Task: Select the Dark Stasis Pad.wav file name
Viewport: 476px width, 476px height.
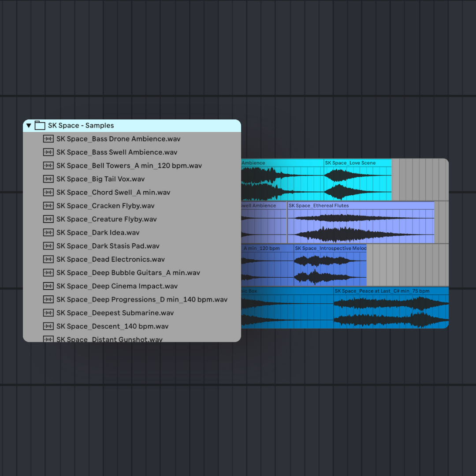Action: (108, 246)
